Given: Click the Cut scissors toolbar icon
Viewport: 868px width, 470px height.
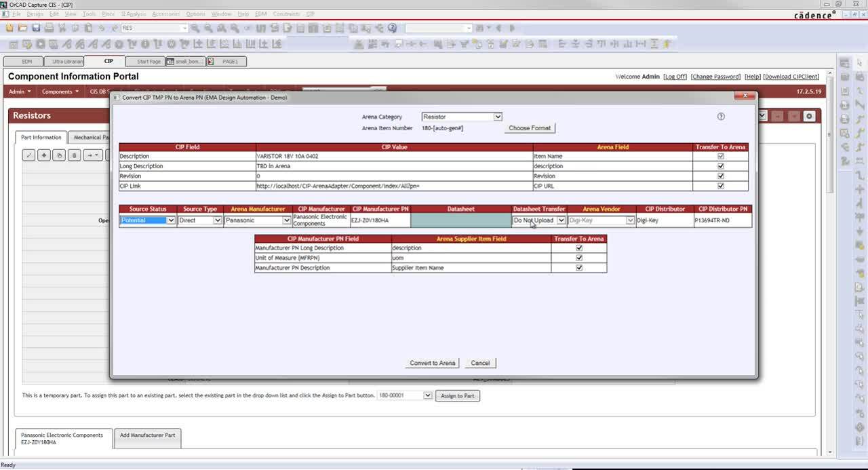Looking at the screenshot, I should (x=62, y=28).
